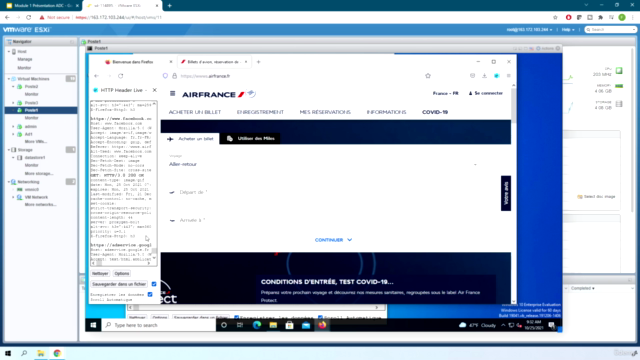Switch to Bienvenue dans Firefox tab
The image size is (640, 360).
point(133,62)
